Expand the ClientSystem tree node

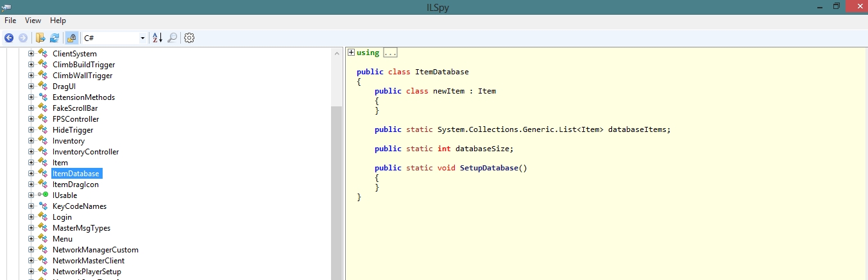point(31,54)
